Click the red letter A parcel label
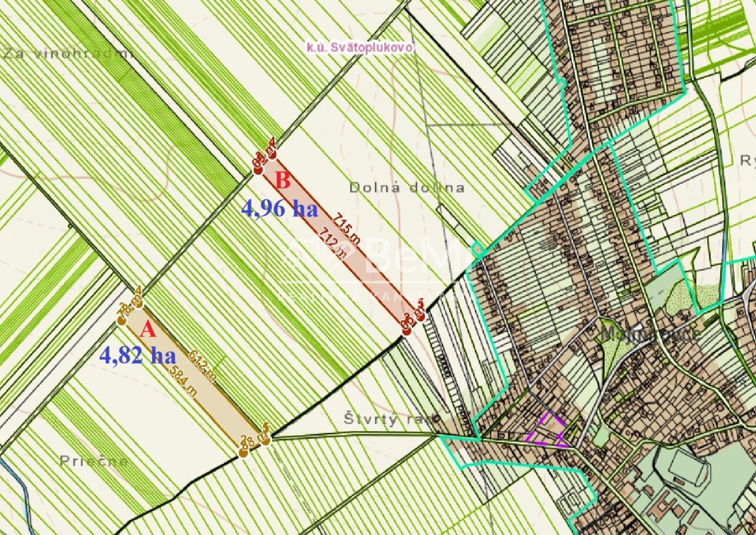Viewport: 756px width, 535px height. click(148, 330)
